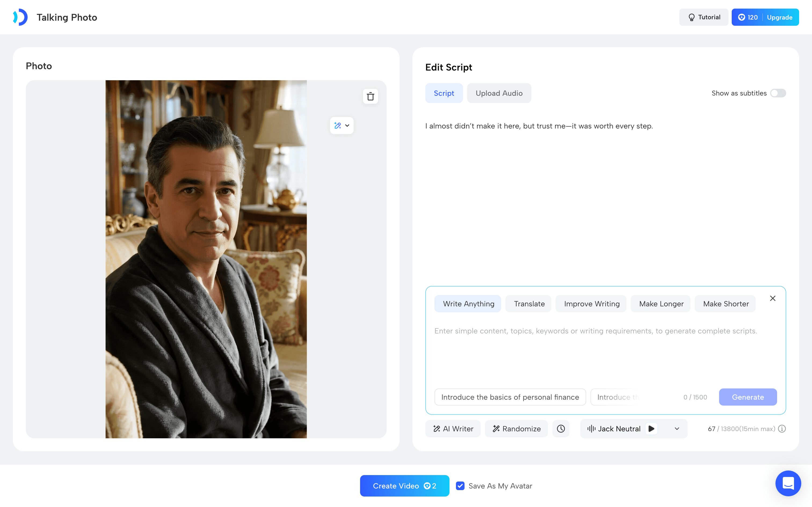Open the magic wand photo edit menu
This screenshot has width=812, height=507.
coord(342,126)
